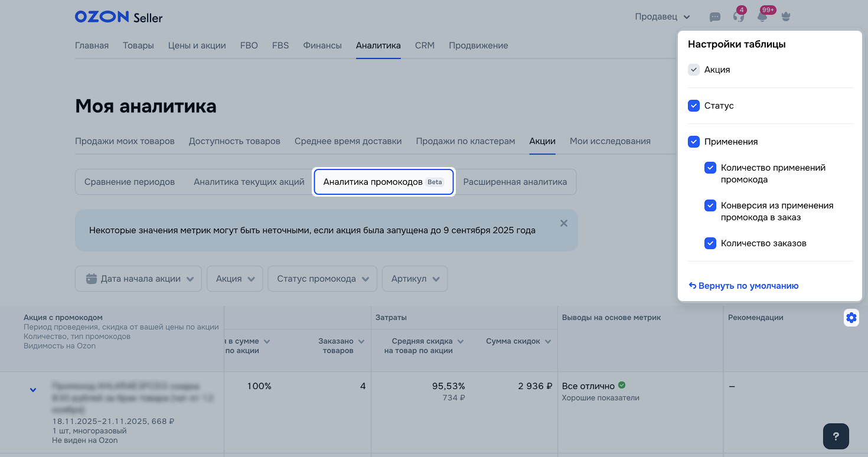Viewport: 868px width, 457px height.
Task: Click the table settings gear icon
Action: (851, 318)
